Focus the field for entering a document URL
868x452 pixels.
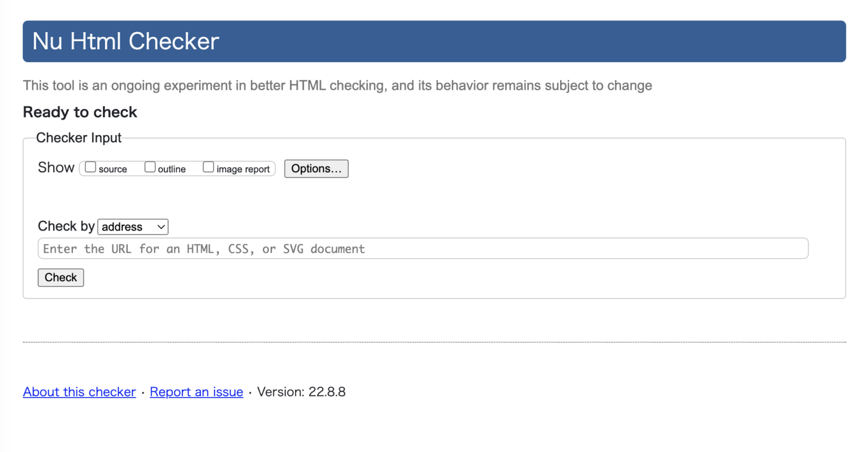[423, 249]
